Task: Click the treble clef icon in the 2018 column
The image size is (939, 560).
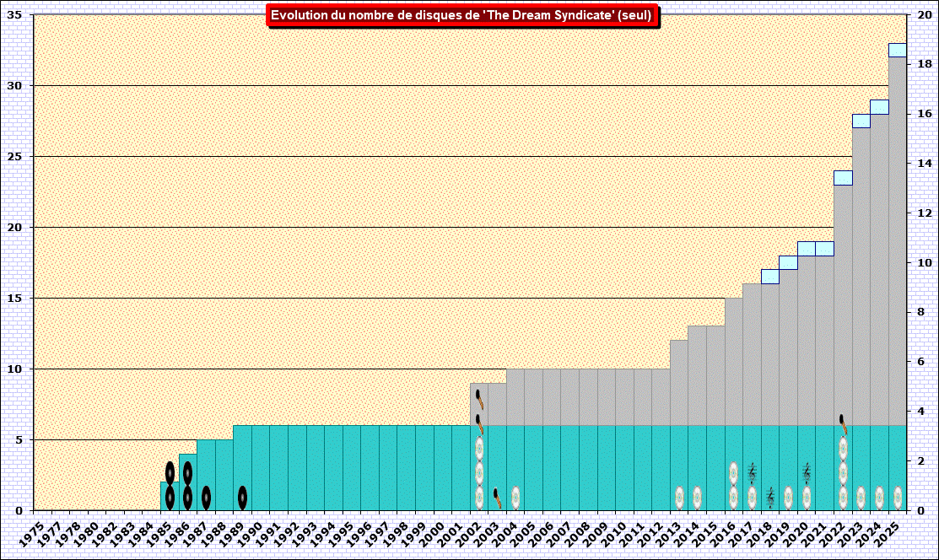Action: tap(770, 498)
